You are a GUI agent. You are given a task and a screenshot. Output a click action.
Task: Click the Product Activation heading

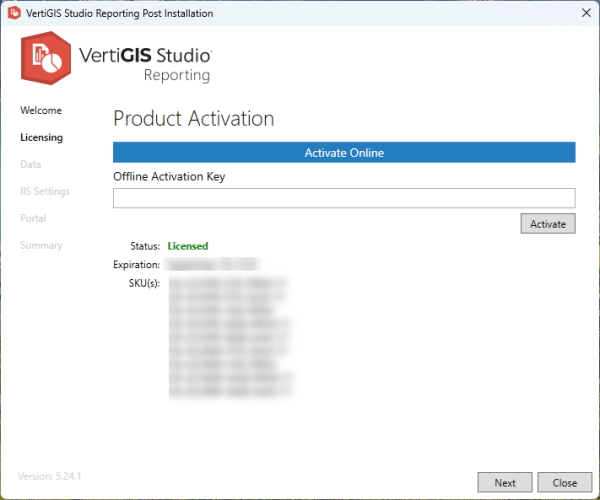click(x=193, y=118)
